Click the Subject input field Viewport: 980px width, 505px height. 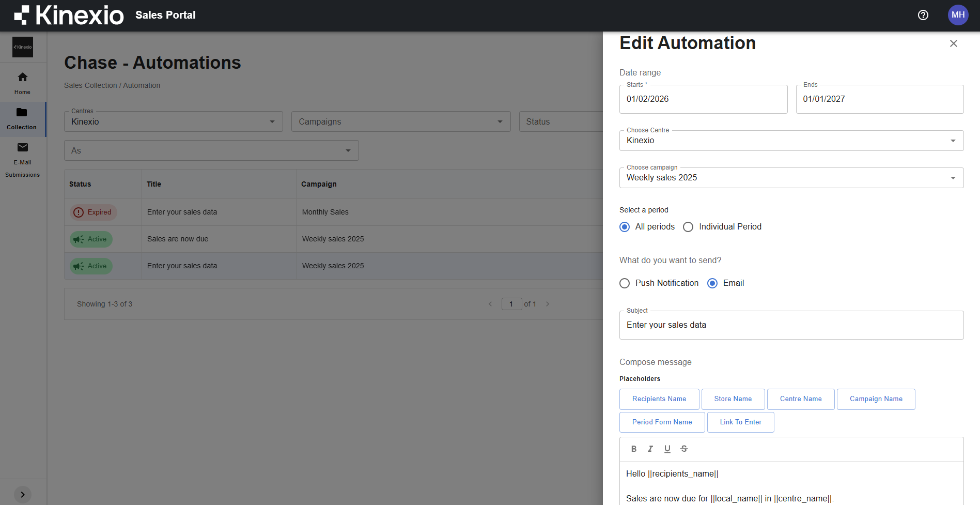(791, 325)
